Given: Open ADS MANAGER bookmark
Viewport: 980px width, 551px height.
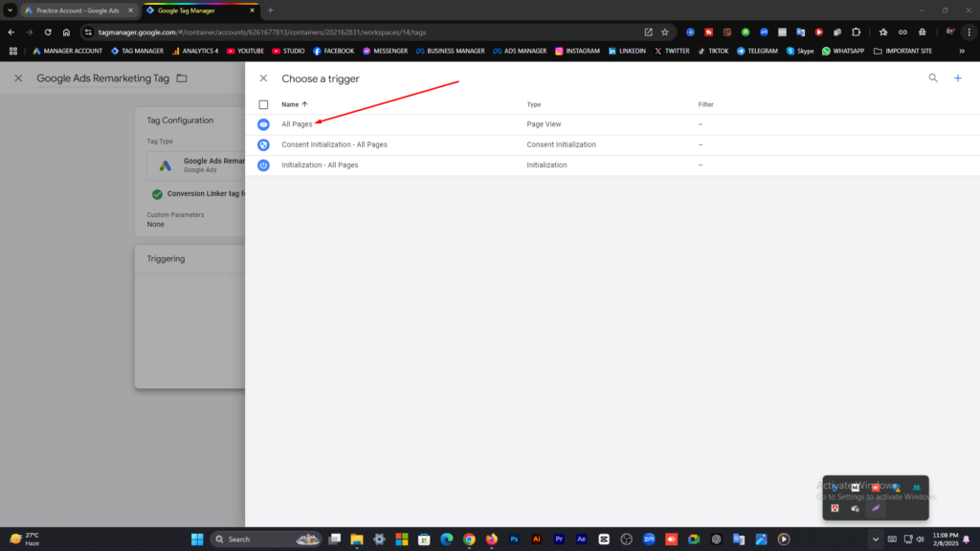Looking at the screenshot, I should 520,52.
